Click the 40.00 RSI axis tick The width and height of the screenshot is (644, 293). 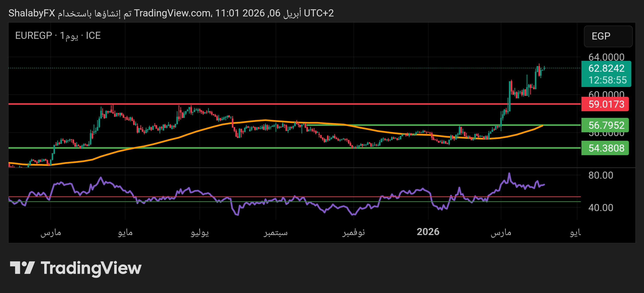601,208
